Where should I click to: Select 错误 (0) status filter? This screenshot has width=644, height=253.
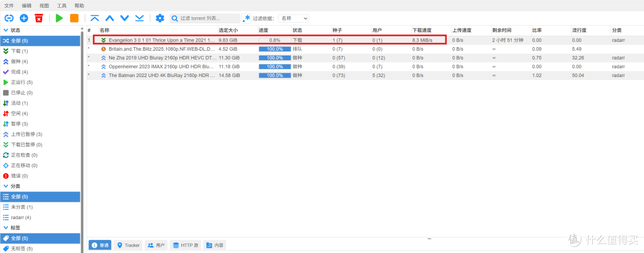pos(41,176)
